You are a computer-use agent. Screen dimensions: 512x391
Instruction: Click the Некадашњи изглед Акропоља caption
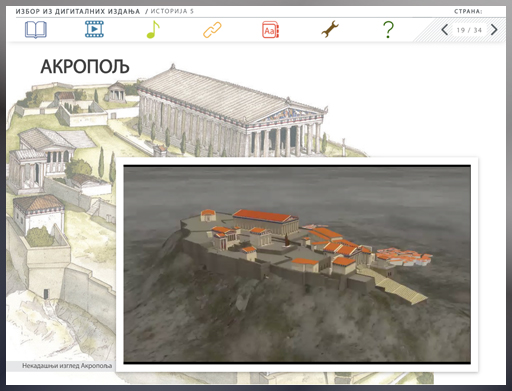[x=67, y=366]
